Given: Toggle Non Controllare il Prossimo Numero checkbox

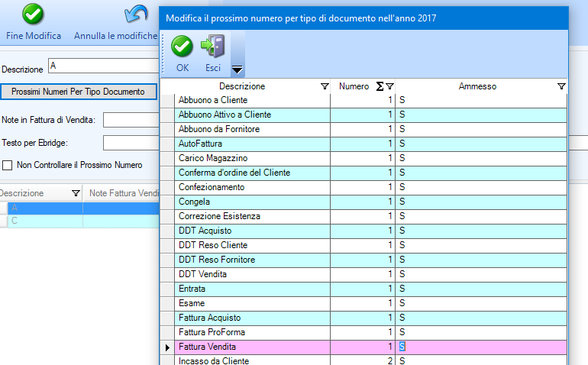Looking at the screenshot, I should point(8,165).
